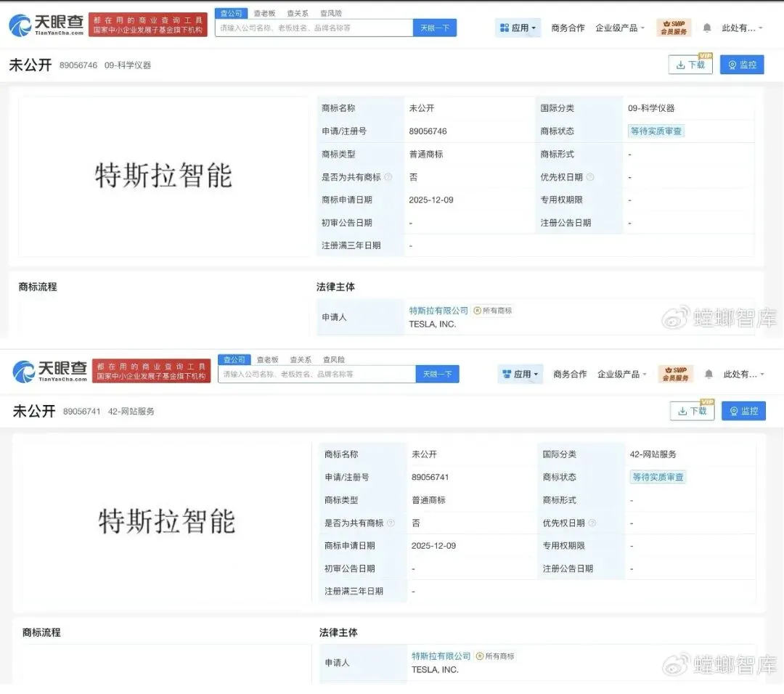Focus the company search field on the 89056741 page
The image size is (784, 694).
coord(317,374)
